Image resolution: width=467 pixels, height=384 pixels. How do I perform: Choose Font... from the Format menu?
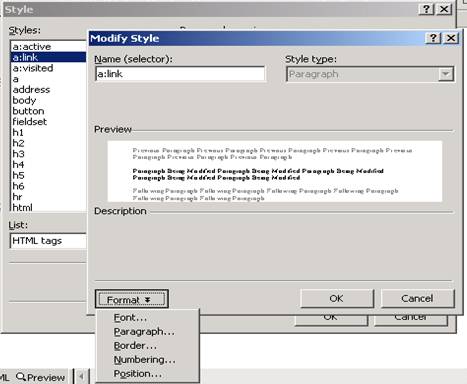tap(130, 318)
